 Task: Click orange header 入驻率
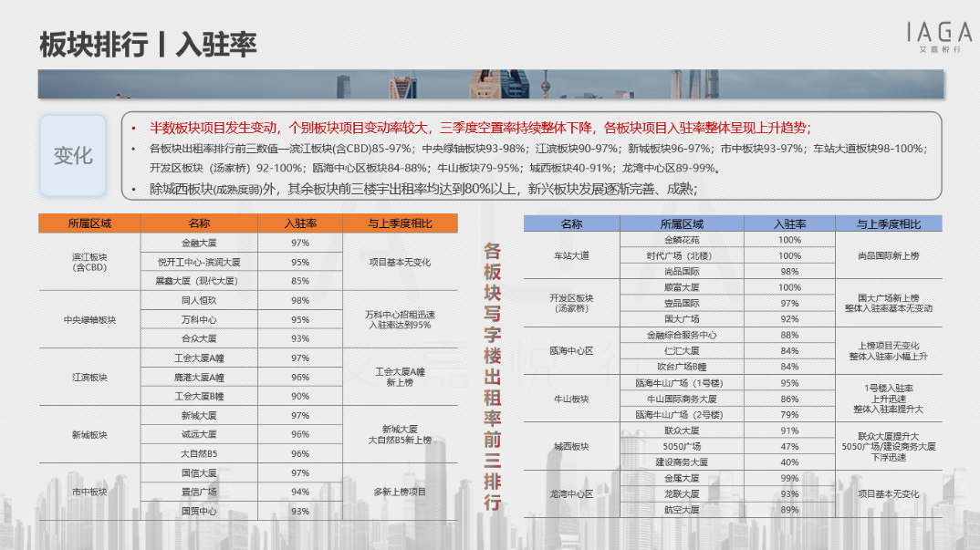point(300,223)
